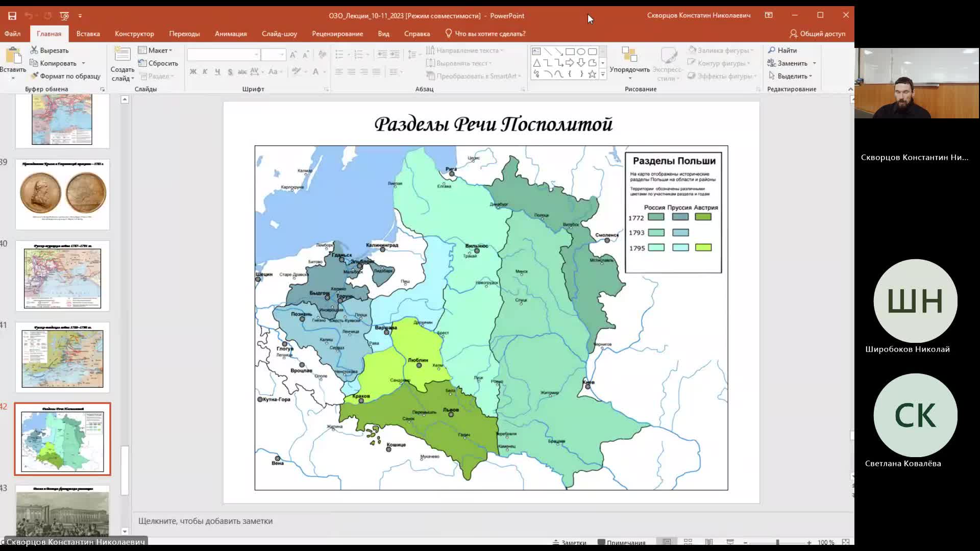980x551 pixels.
Task: Open the Справка tab
Action: point(417,34)
